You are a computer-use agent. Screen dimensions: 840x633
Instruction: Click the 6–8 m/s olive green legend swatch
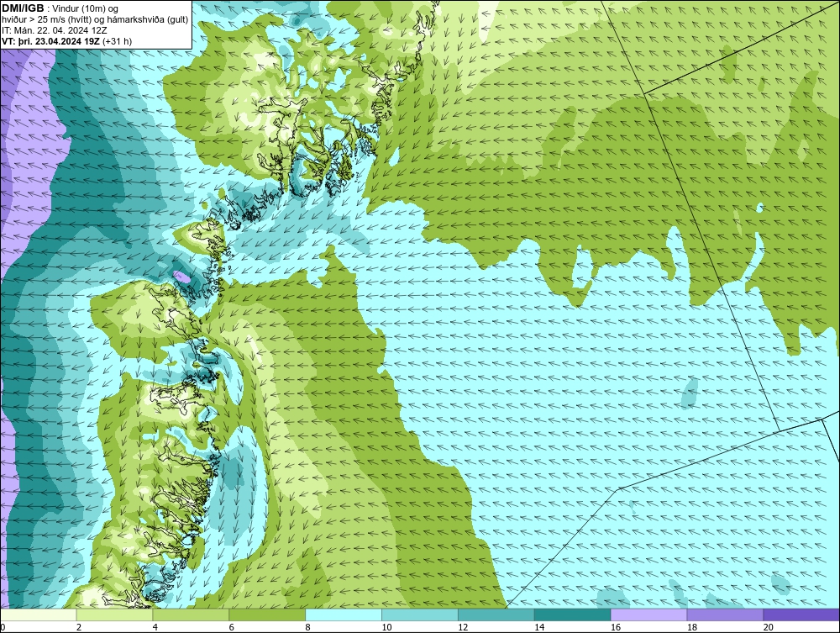(x=267, y=615)
